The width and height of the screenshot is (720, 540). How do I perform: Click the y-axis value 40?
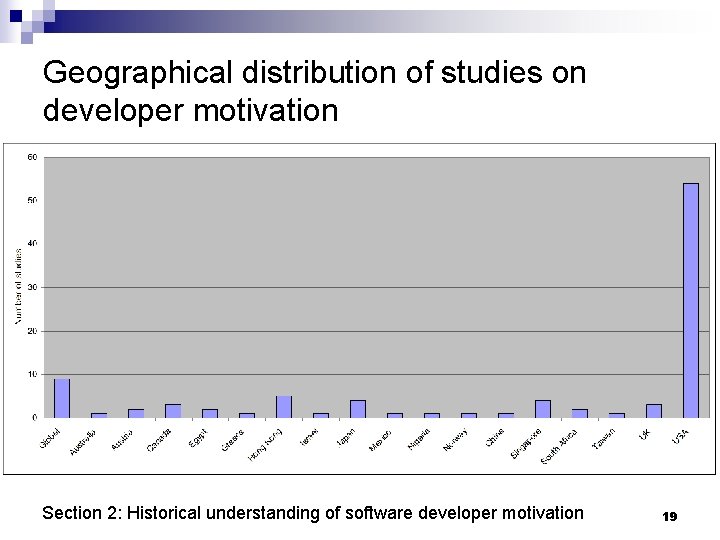(32, 244)
